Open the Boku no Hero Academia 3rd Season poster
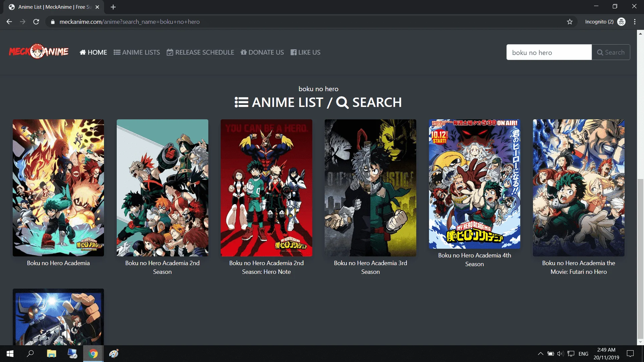The width and height of the screenshot is (644, 362). (370, 188)
